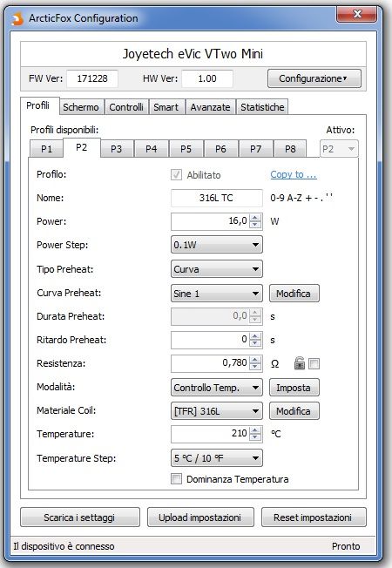Click the ArcticFox app icon in title bar
The width and height of the screenshot is (392, 568).
pos(17,18)
